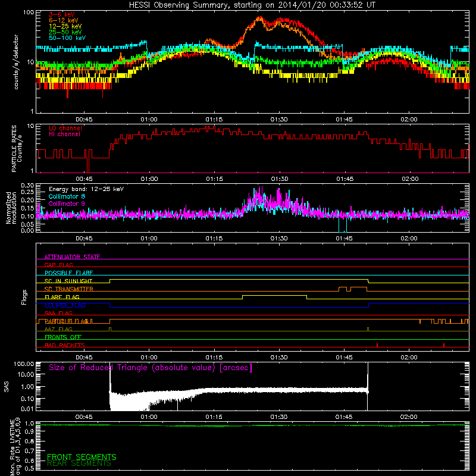Click the PARTICLE FLAG label
The height and width of the screenshot is (476, 476).
coord(67,321)
